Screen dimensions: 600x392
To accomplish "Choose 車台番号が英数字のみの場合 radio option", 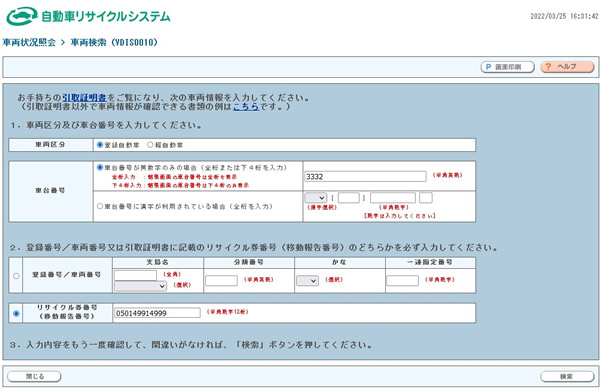I will pos(100,168).
